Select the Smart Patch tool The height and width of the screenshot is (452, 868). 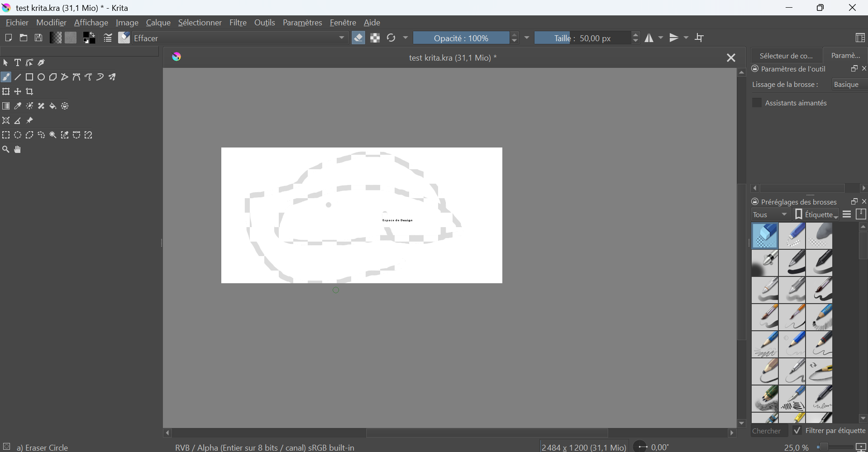click(42, 106)
